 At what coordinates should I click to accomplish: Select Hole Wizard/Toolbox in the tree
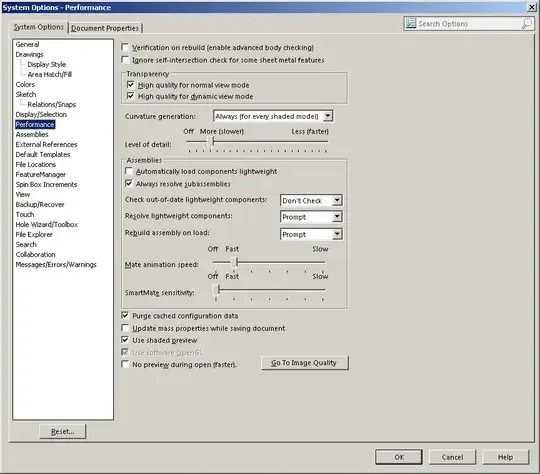(47, 224)
